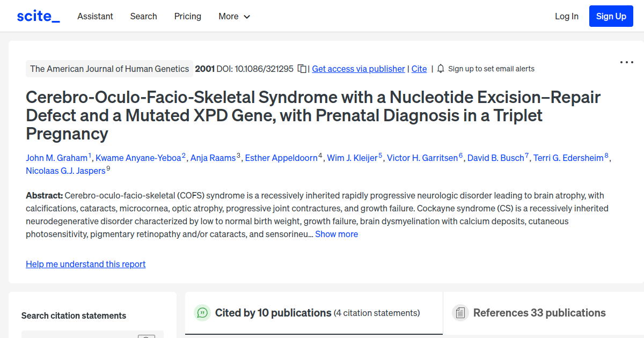This screenshot has height=338, width=644.
Task: Click the bell icon for email alerts
Action: (440, 69)
